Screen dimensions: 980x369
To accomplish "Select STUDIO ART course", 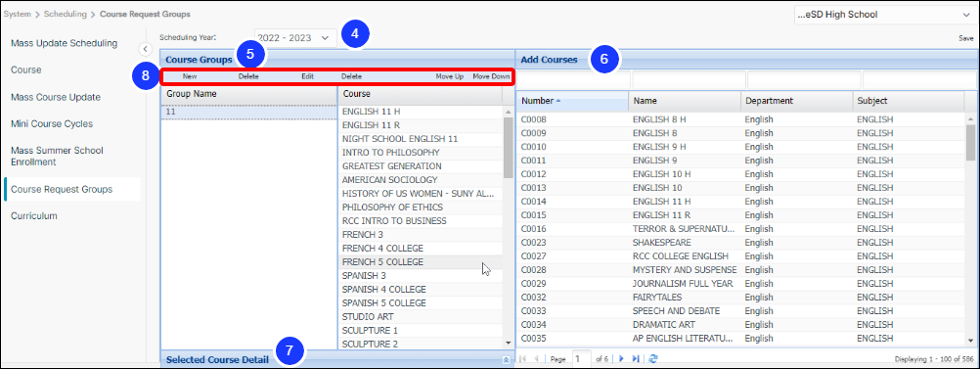I will click(x=420, y=316).
